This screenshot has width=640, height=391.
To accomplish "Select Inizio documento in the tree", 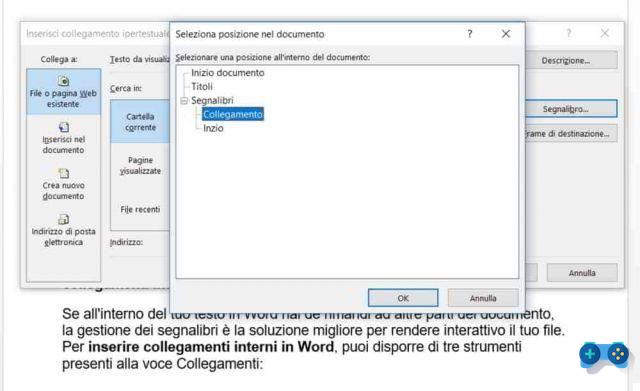I will point(228,73).
